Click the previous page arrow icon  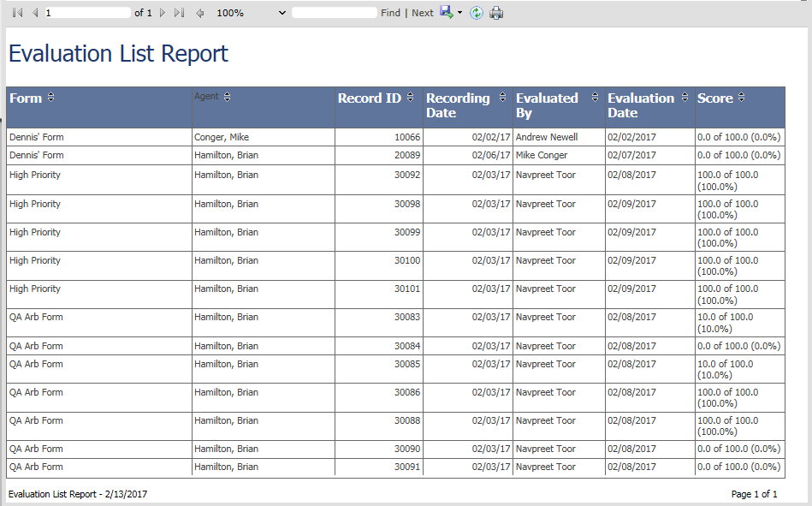click(x=33, y=12)
